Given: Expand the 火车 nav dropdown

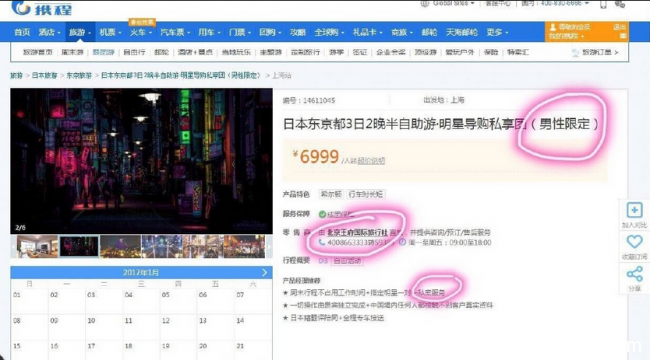Looking at the screenshot, I should coord(150,33).
